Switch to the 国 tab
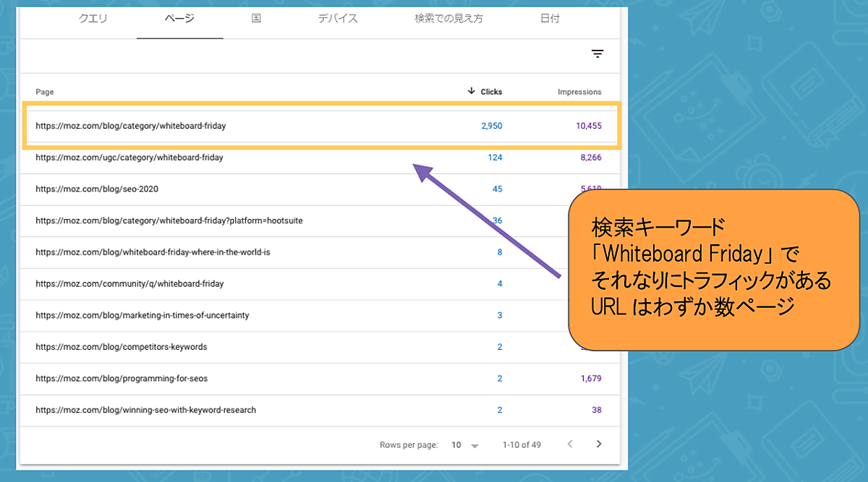 (256, 19)
